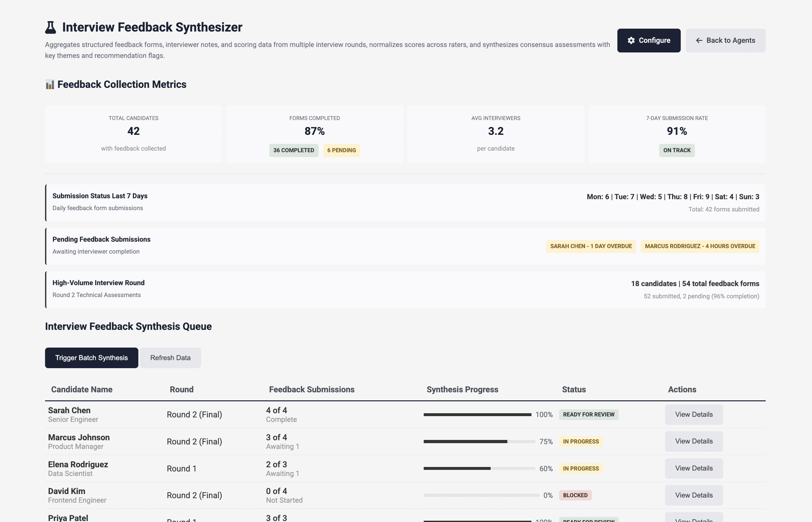This screenshot has height=522, width=812.
Task: Click the Synthesis Progress column header
Action: point(462,389)
